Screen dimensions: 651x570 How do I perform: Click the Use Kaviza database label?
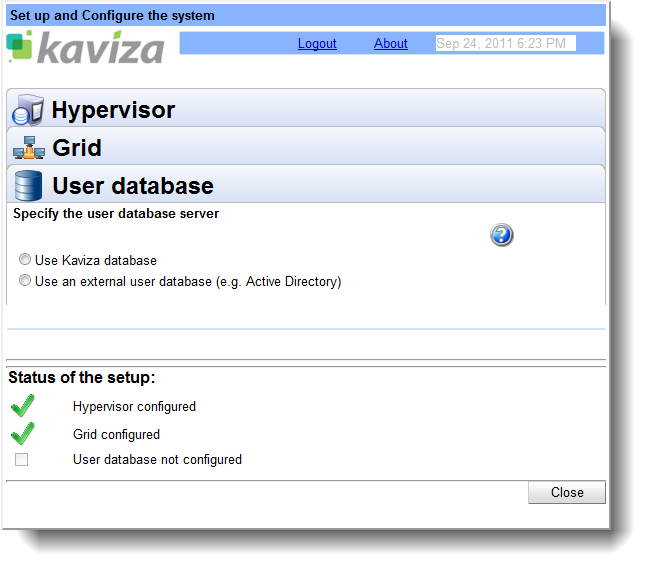click(x=96, y=261)
